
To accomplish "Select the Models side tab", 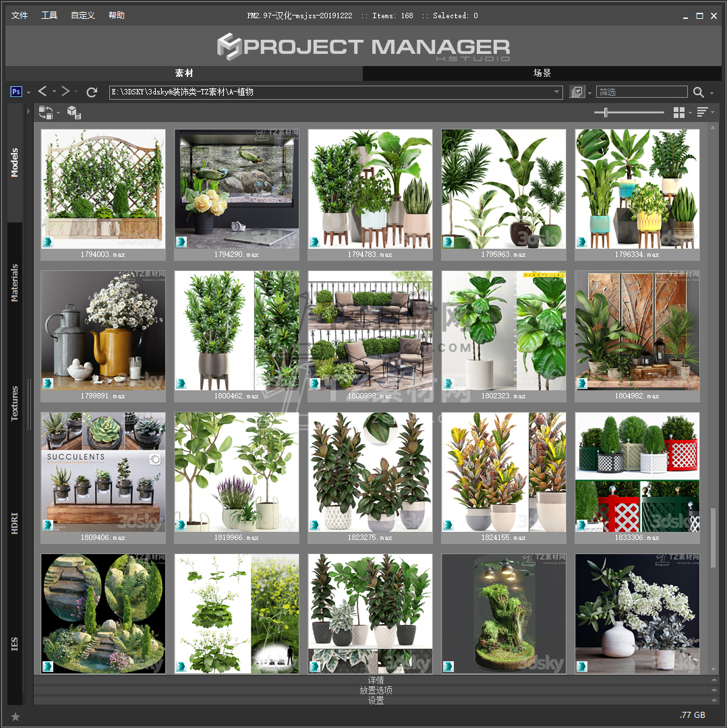I will pos(15,162).
